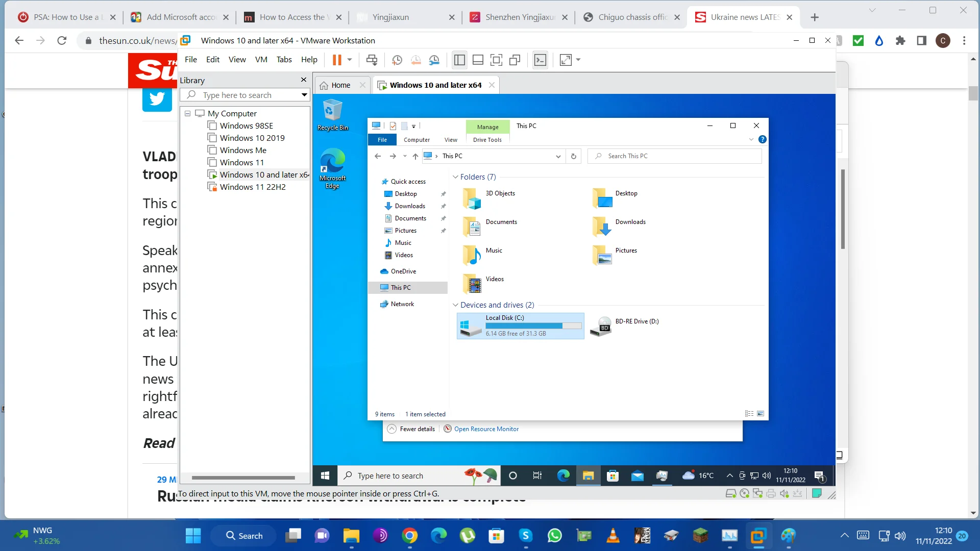The width and height of the screenshot is (980, 551).
Task: Open the power options dropdown next to Suspend
Action: [350, 60]
